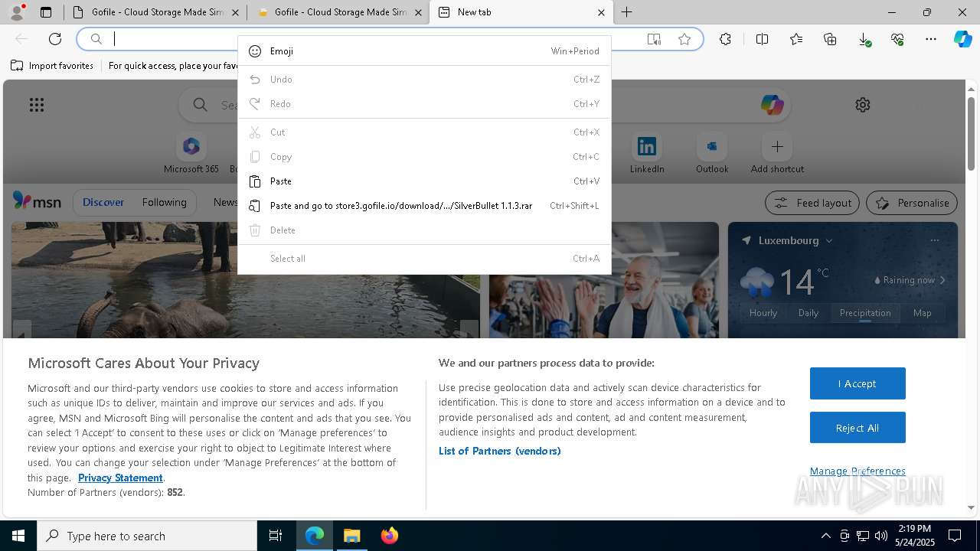Click Copilot icon in search box

point(772,105)
